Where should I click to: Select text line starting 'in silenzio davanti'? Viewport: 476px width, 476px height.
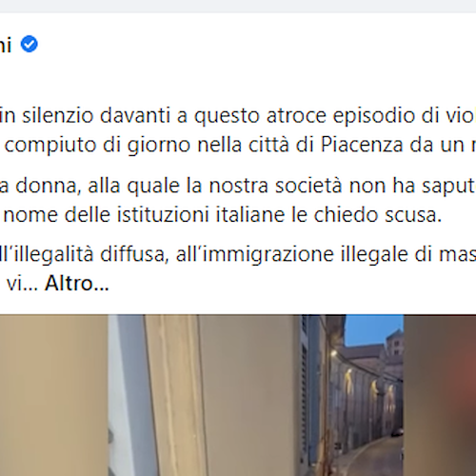click(x=238, y=115)
